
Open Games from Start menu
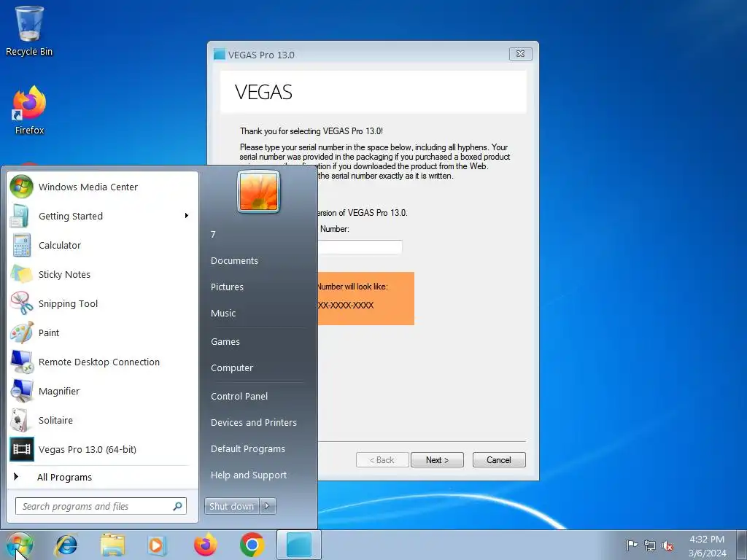[225, 341]
